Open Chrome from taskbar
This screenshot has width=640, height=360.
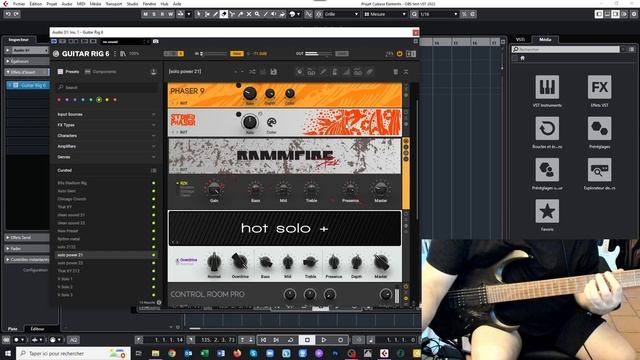pyautogui.click(x=172, y=353)
